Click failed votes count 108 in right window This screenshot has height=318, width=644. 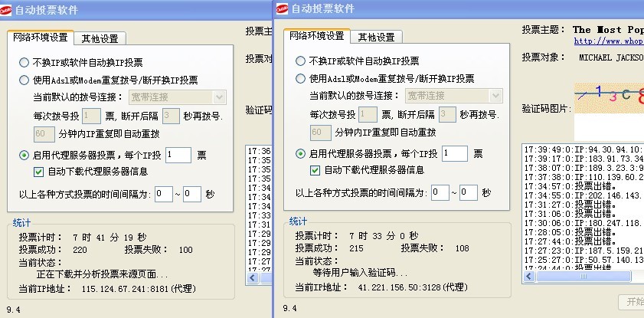click(x=462, y=248)
